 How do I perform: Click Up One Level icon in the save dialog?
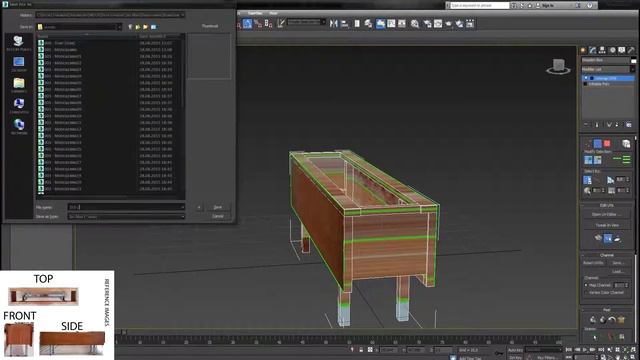coord(138,27)
